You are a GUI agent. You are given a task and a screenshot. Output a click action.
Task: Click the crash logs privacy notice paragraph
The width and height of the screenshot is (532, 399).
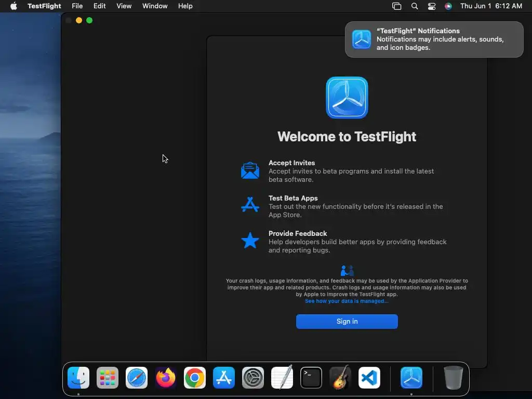347,287
